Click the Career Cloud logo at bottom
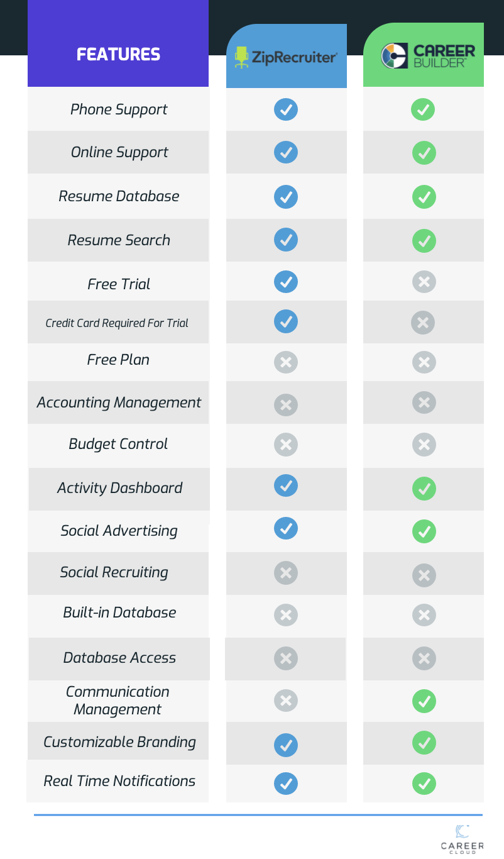Screen dimensions: 504x859 (x=463, y=838)
